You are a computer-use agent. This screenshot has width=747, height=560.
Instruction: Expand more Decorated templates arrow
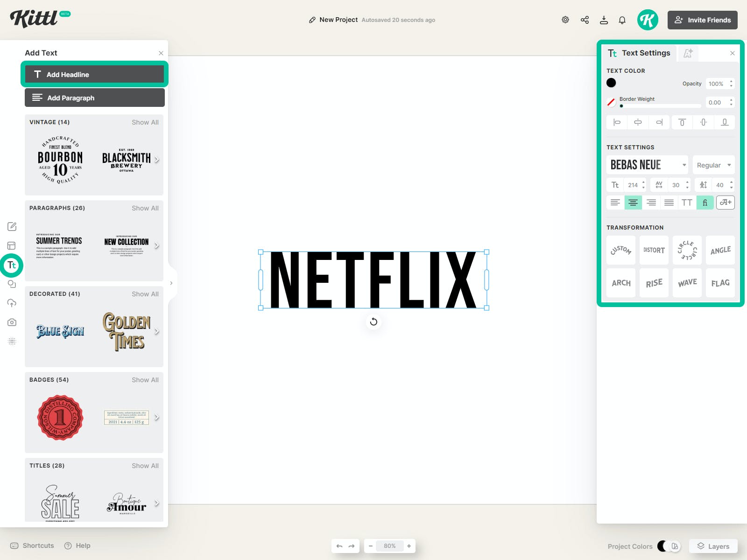tap(157, 331)
